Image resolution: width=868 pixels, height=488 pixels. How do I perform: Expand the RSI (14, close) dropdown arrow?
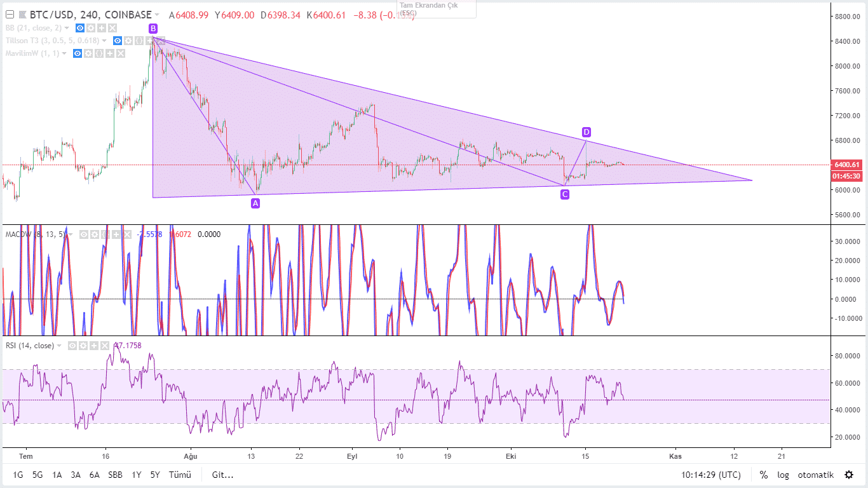[x=59, y=346]
